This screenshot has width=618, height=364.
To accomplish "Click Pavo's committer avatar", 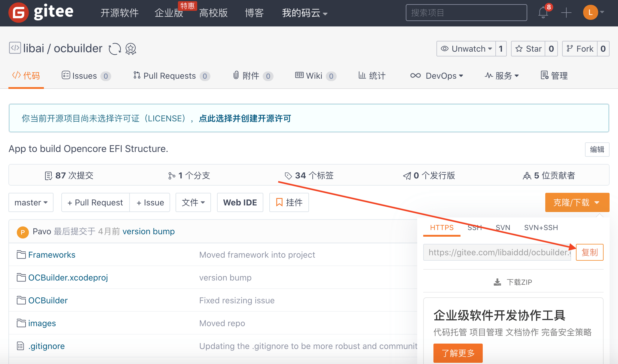I will 23,232.
